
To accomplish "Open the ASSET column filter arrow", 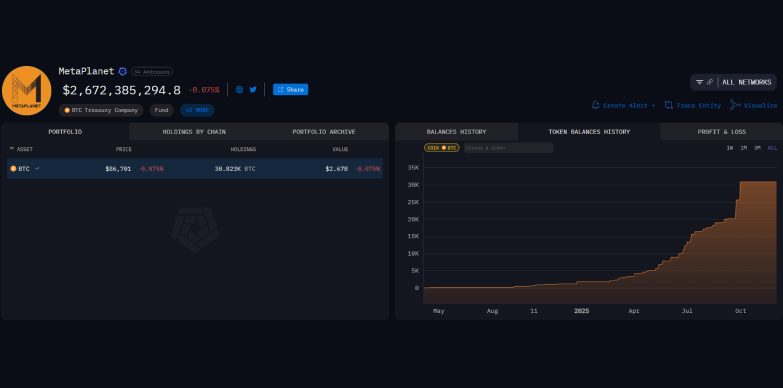I will point(11,149).
